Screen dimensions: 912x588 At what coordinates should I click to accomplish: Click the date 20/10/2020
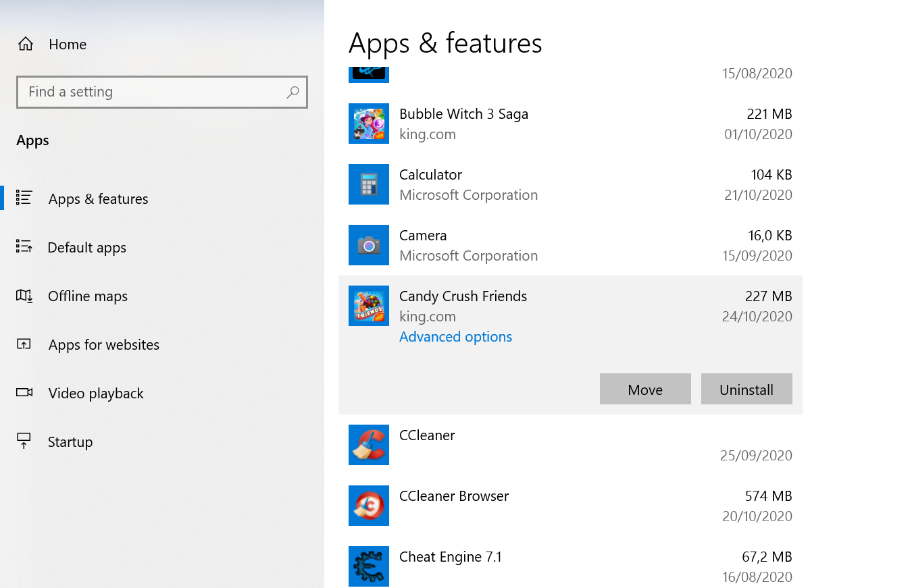click(x=758, y=516)
